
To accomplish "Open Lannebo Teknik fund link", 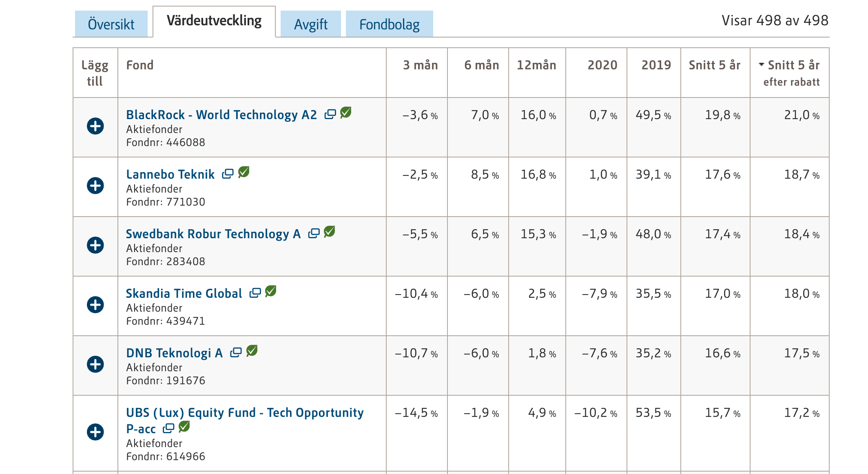I will click(170, 175).
